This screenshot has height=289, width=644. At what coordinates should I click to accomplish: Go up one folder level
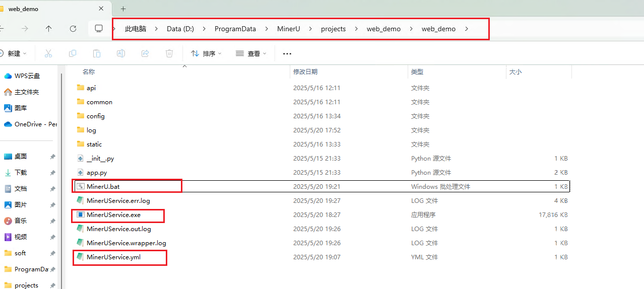[48, 29]
